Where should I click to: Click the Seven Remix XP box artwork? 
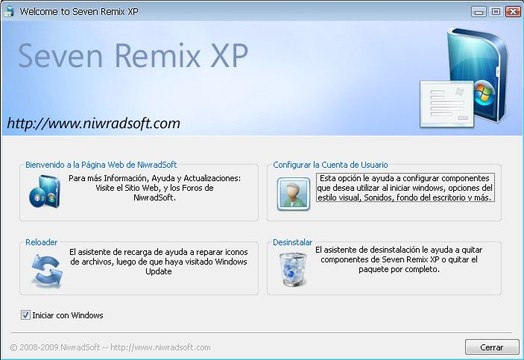point(464,79)
